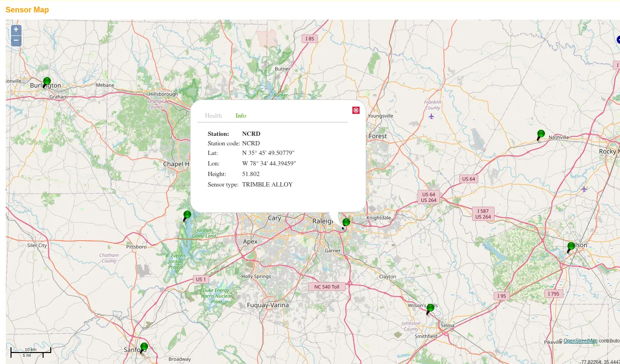Click the Fuquay-Varina city label

(268, 305)
